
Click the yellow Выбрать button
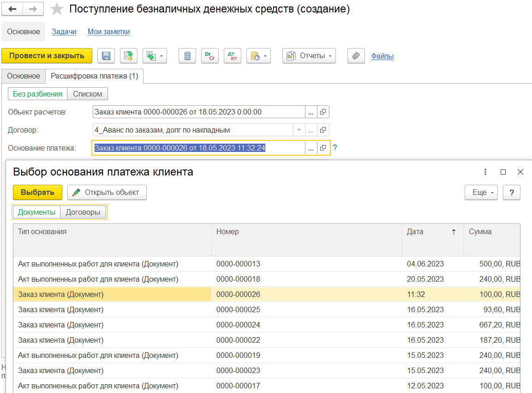pos(37,193)
